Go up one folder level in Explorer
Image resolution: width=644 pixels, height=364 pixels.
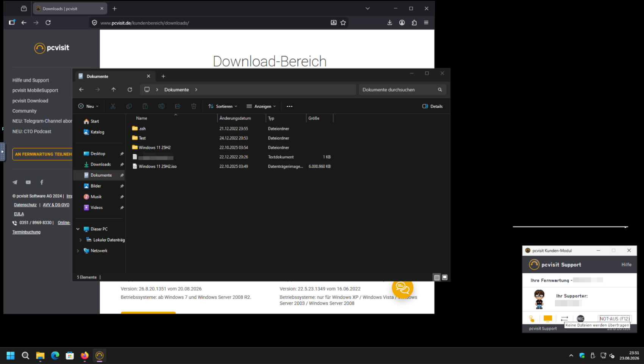(x=114, y=89)
